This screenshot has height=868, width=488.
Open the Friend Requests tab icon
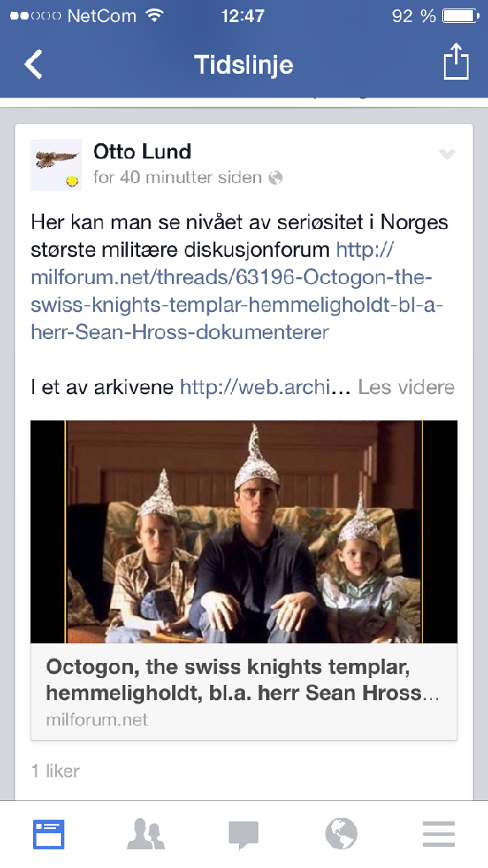click(146, 834)
